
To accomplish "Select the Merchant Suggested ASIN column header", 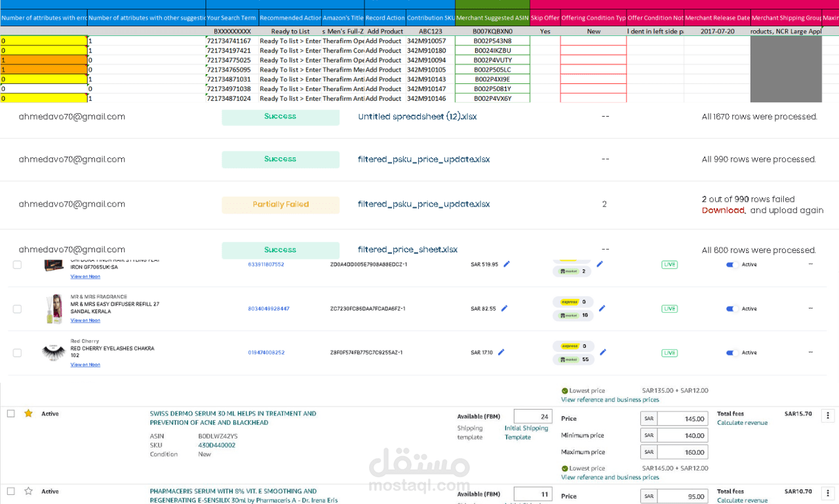I will coord(492,18).
